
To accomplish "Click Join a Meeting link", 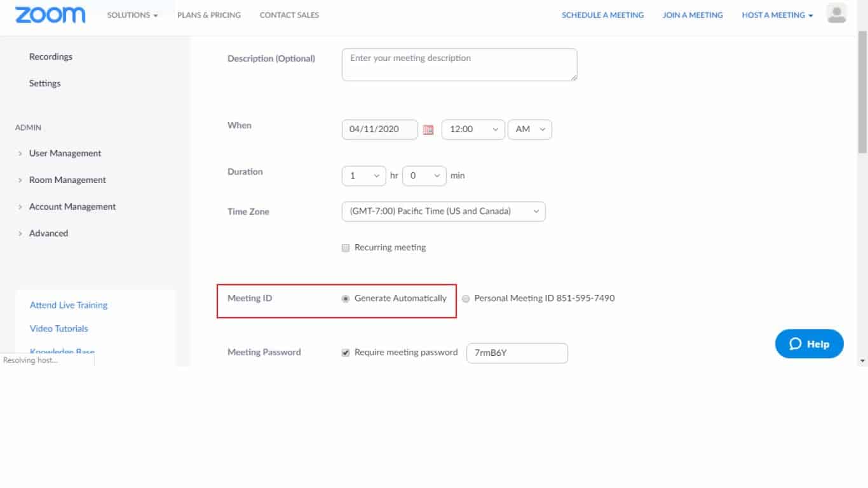I will [693, 15].
